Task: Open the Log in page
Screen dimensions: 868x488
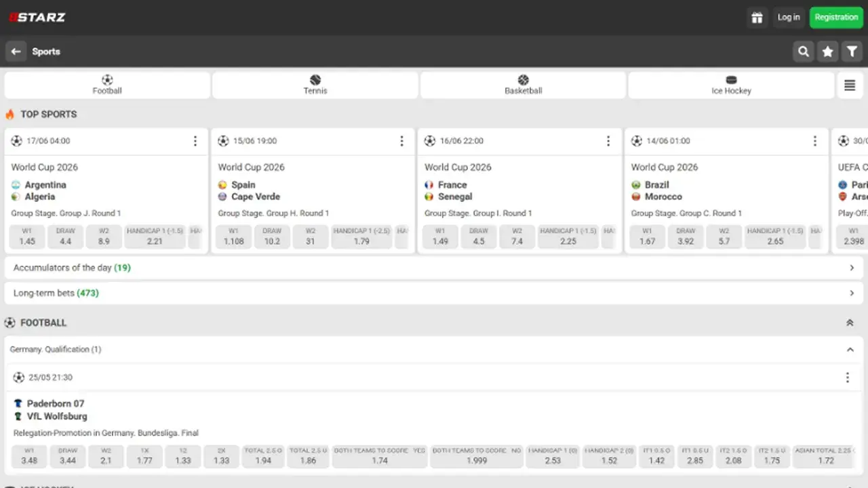Action: coord(789,18)
